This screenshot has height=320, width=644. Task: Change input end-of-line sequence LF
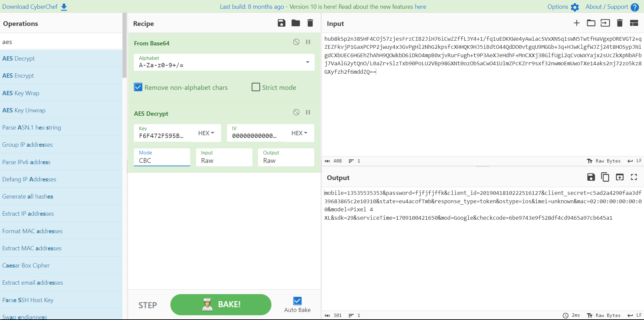click(635, 161)
